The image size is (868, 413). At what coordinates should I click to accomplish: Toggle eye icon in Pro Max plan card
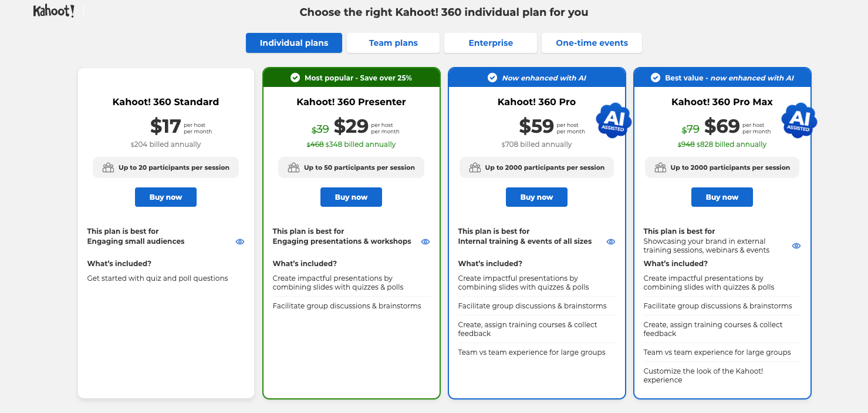point(796,246)
